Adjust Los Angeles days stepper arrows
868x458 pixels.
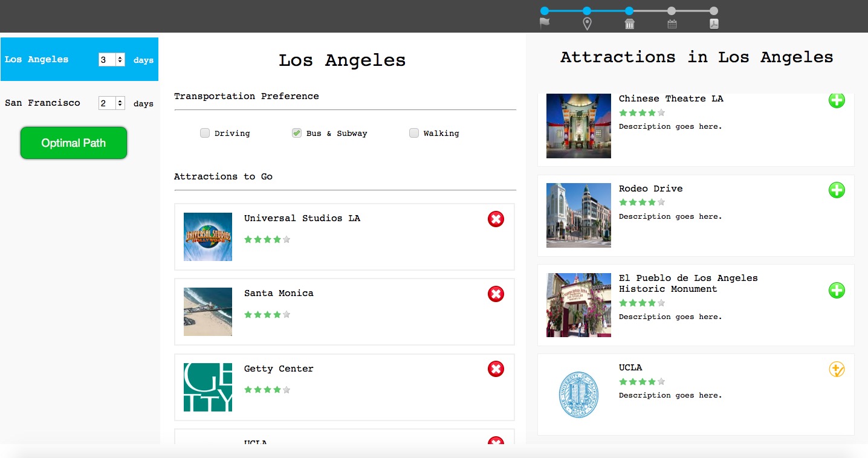[x=120, y=59]
